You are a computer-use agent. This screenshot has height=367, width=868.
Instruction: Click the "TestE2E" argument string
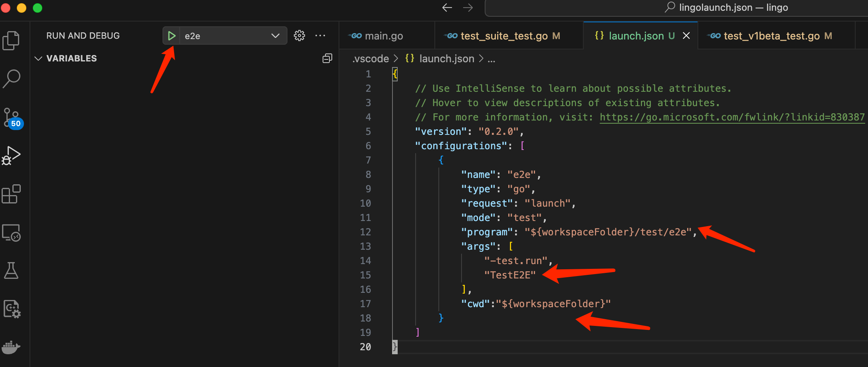tap(510, 275)
